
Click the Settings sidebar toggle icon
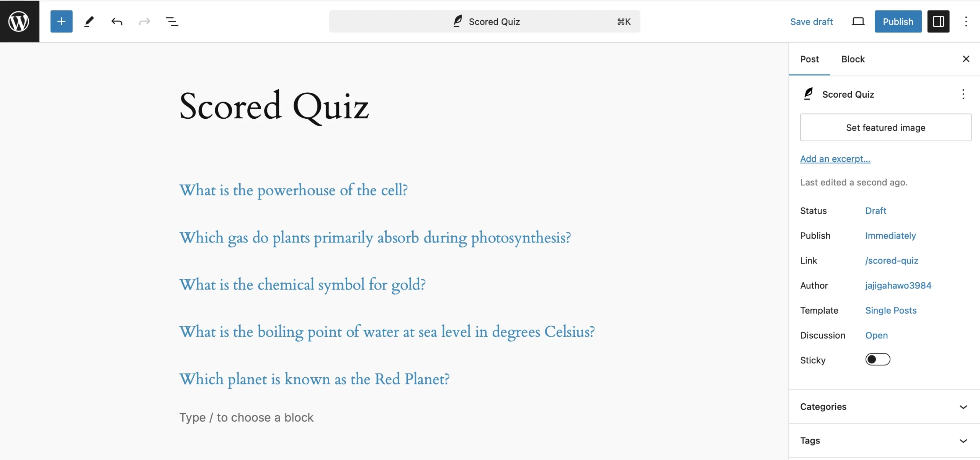(x=938, y=21)
